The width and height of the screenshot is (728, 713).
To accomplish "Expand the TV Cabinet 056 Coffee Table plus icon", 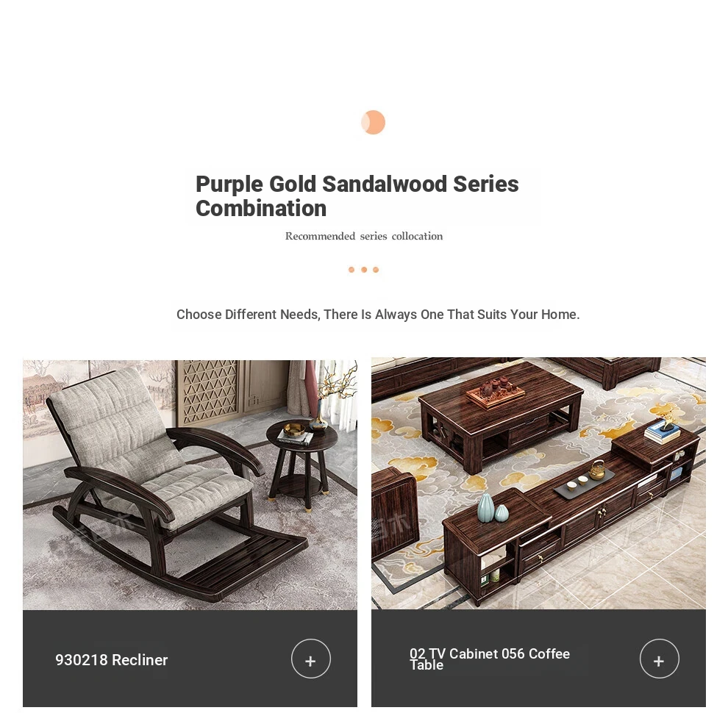I will pyautogui.click(x=659, y=659).
